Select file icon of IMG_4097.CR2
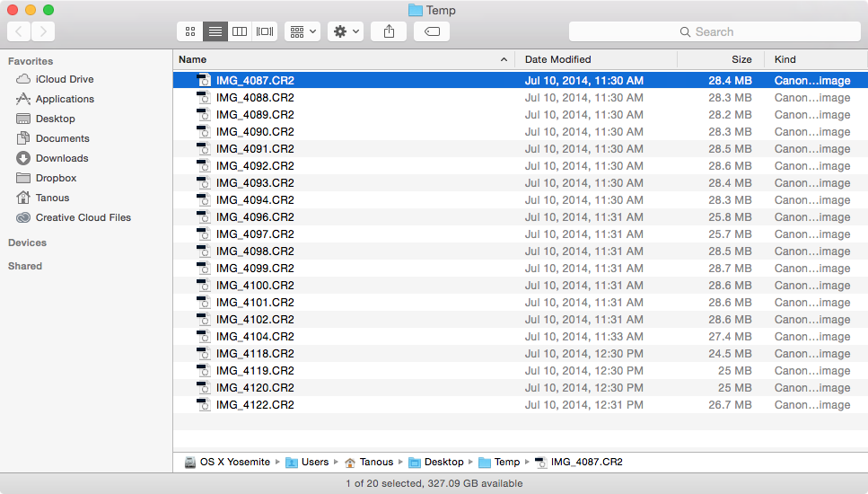This screenshot has height=494, width=868. [x=204, y=234]
